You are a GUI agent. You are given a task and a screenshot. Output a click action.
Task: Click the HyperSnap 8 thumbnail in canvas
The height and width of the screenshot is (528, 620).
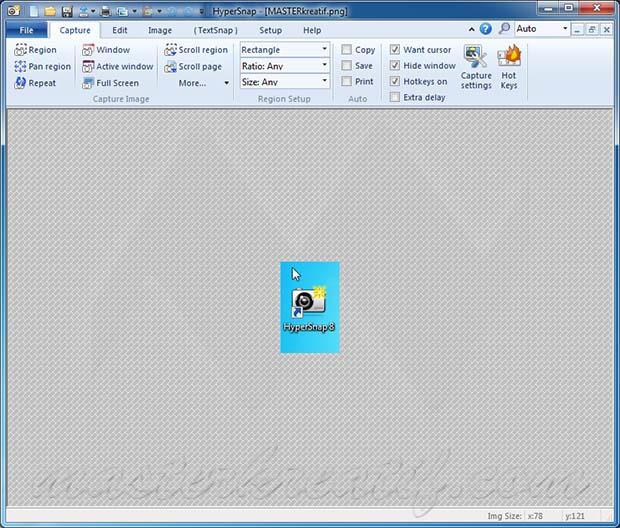point(310,307)
